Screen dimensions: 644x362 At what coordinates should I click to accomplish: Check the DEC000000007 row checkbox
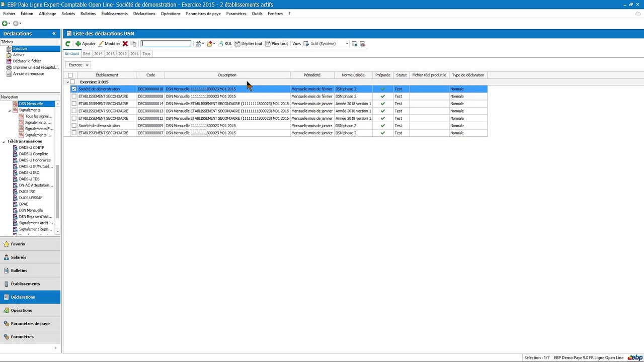74,133
